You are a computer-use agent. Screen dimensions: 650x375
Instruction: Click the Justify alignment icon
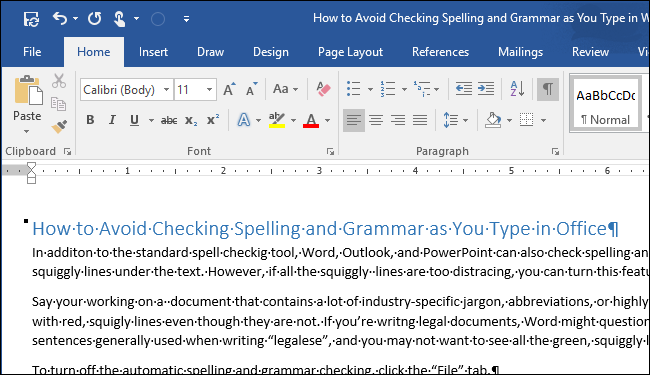click(420, 120)
